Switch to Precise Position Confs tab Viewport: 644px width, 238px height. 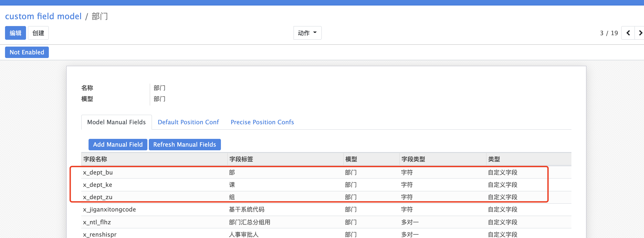point(262,122)
